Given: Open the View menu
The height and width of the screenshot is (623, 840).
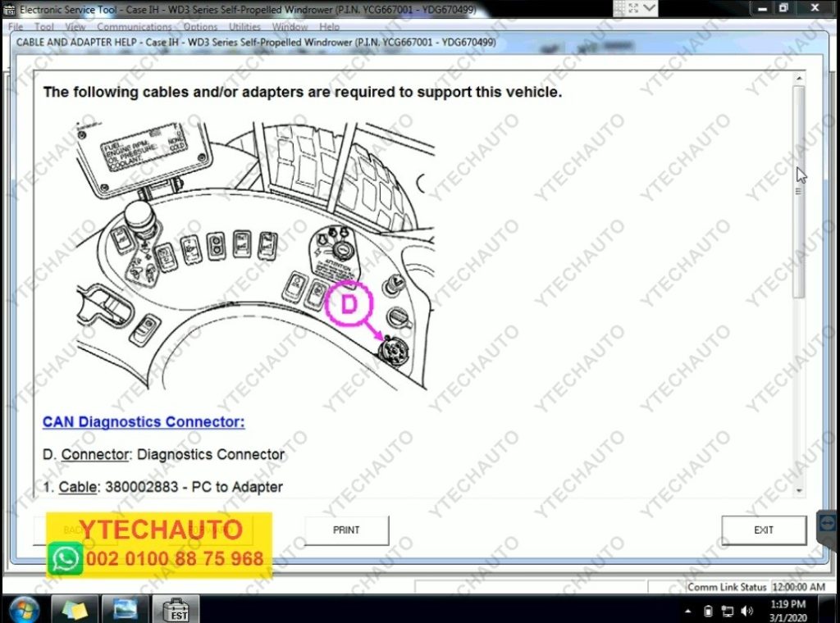Looking at the screenshot, I should (75, 27).
